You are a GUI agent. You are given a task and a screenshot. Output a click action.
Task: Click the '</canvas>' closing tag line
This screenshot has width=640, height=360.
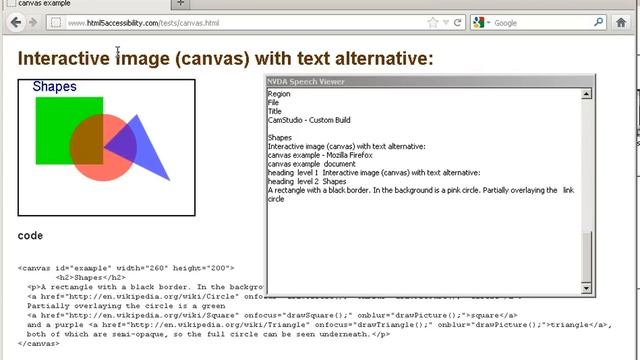point(39,344)
